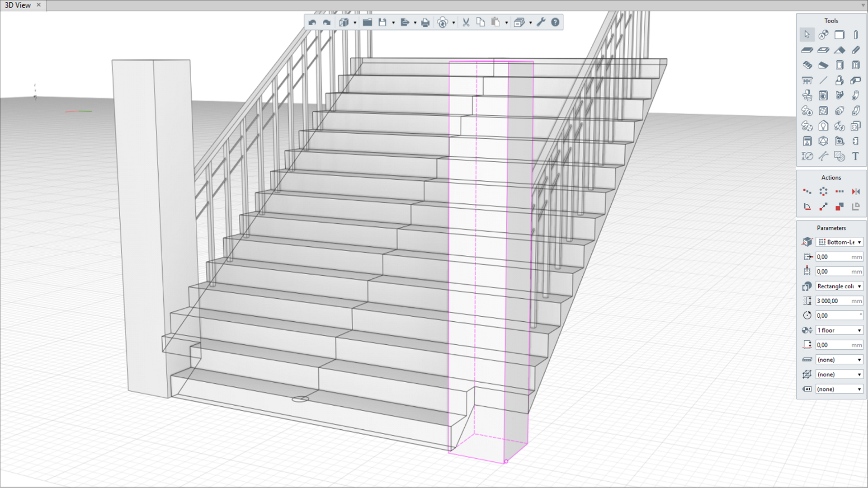Select the Text tool
Viewport: 868px width, 488px height.
[x=855, y=156]
